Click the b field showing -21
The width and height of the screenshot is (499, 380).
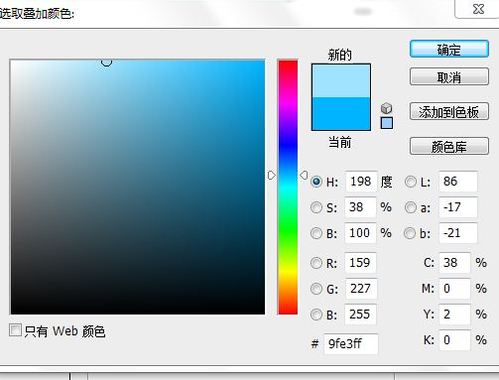click(x=458, y=233)
